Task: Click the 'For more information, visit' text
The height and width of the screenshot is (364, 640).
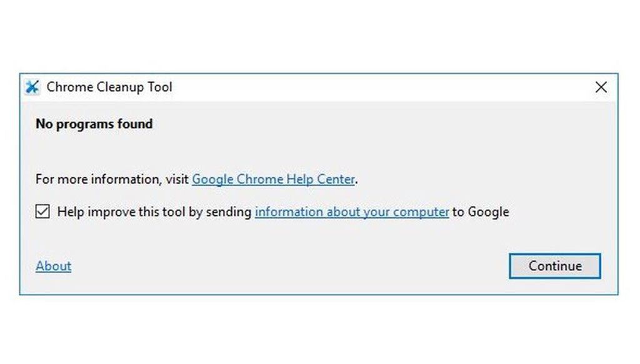Action: [112, 179]
